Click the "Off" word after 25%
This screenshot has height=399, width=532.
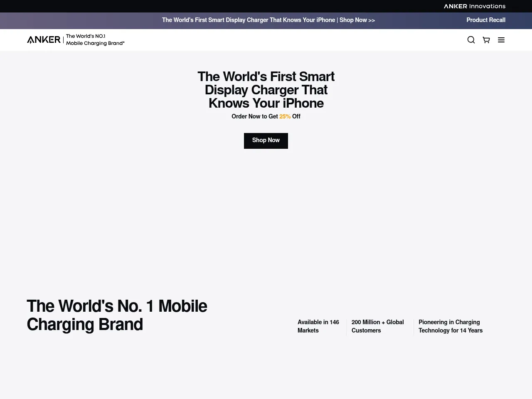coord(296,116)
